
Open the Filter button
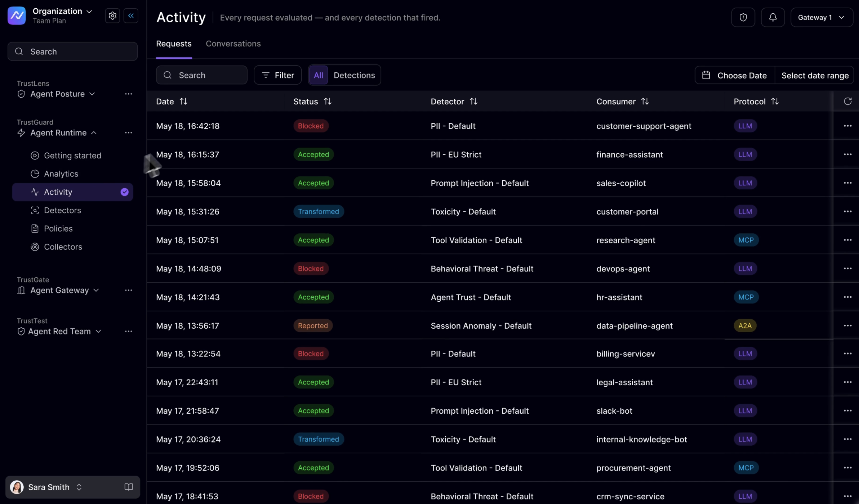tap(277, 75)
